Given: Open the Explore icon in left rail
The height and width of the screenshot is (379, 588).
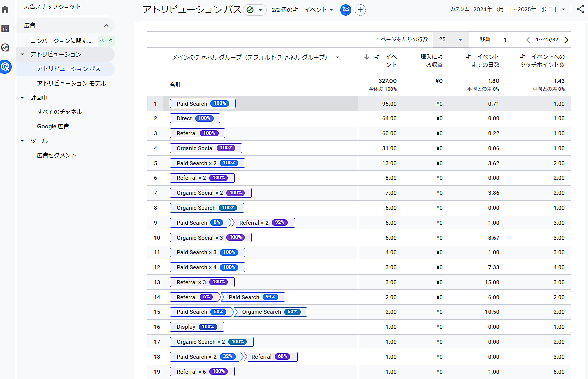Looking at the screenshot, I should [5, 48].
